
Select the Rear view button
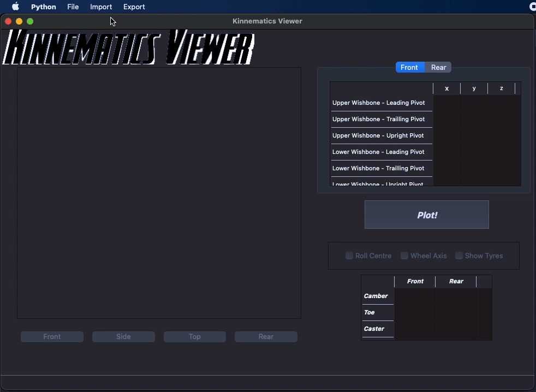(266, 336)
